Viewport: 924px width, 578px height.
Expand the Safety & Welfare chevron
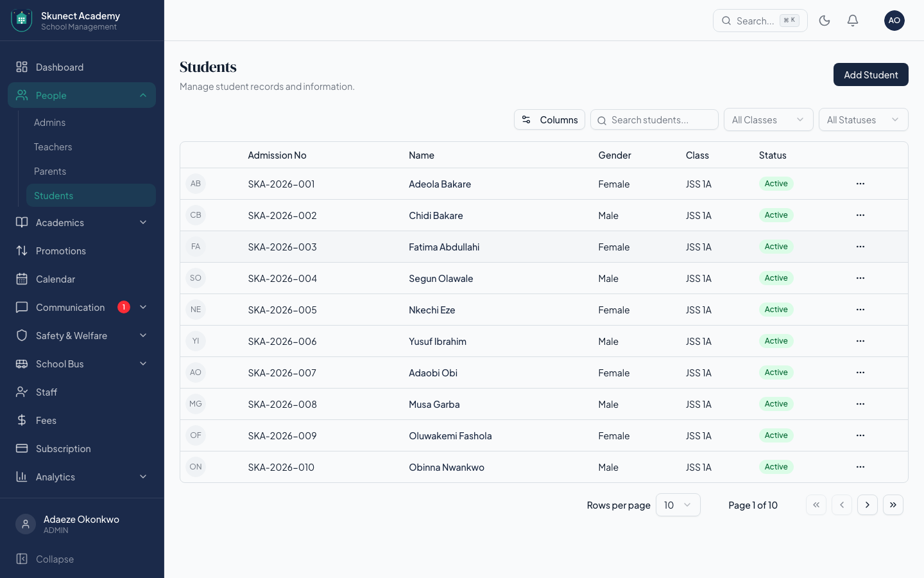click(x=143, y=335)
